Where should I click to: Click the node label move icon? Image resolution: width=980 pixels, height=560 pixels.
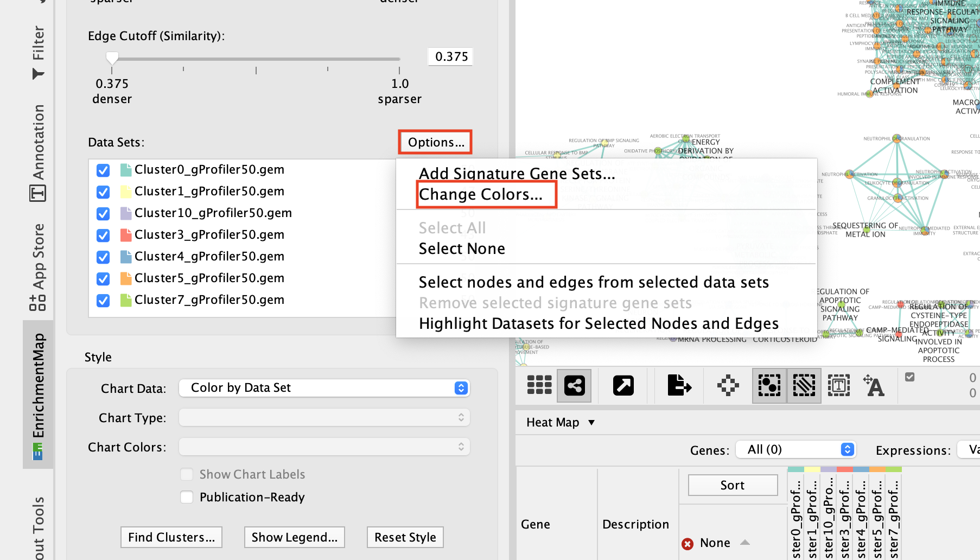click(x=874, y=385)
